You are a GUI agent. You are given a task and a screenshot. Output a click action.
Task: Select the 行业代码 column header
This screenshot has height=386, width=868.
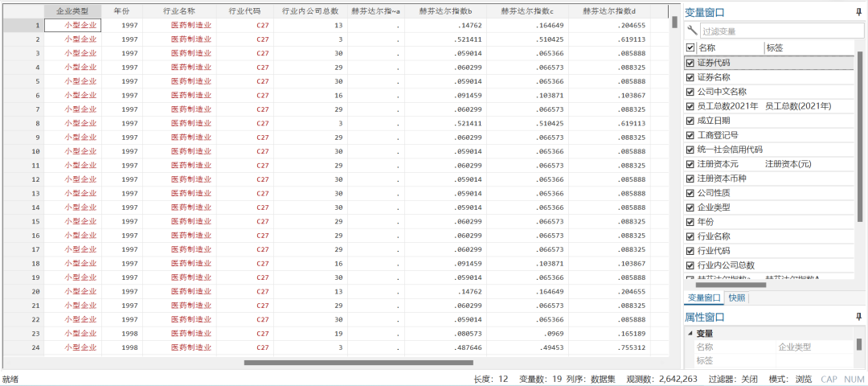(x=244, y=11)
